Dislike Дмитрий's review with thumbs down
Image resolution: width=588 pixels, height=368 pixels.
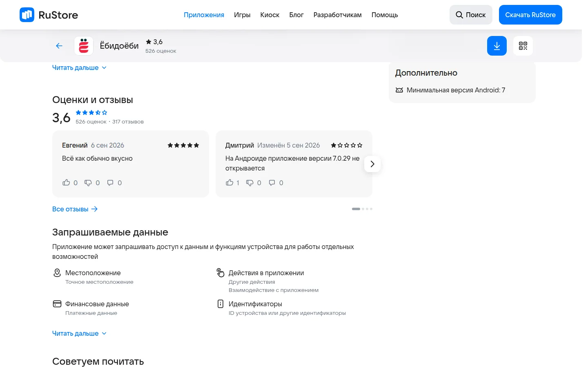(250, 183)
